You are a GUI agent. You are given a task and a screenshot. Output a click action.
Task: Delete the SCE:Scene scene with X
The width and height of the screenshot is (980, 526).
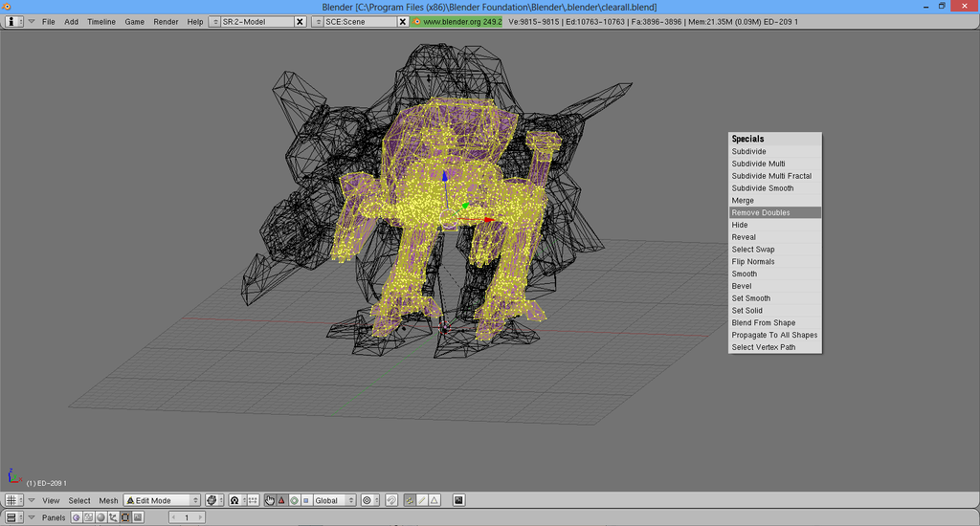click(x=403, y=22)
